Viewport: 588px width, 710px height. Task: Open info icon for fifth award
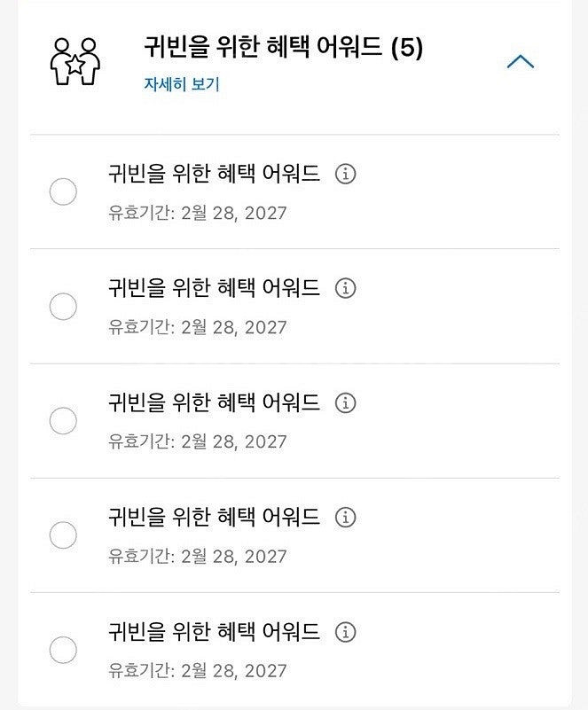pos(346,632)
